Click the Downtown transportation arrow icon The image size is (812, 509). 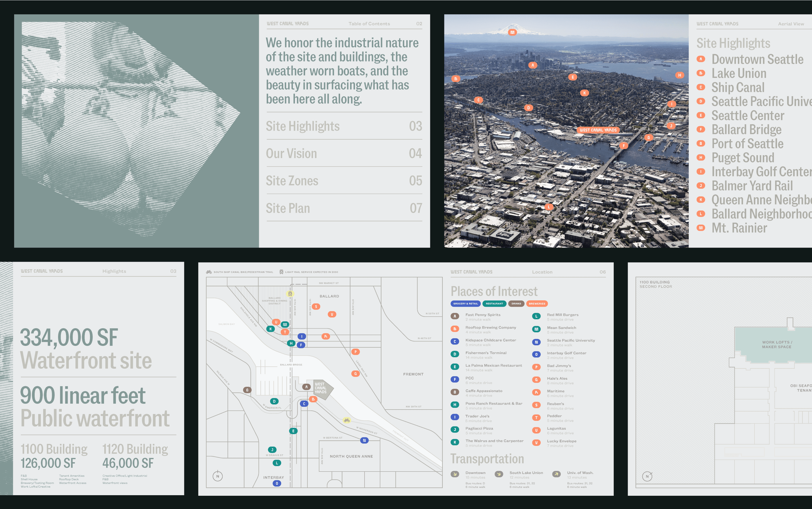coord(455,474)
